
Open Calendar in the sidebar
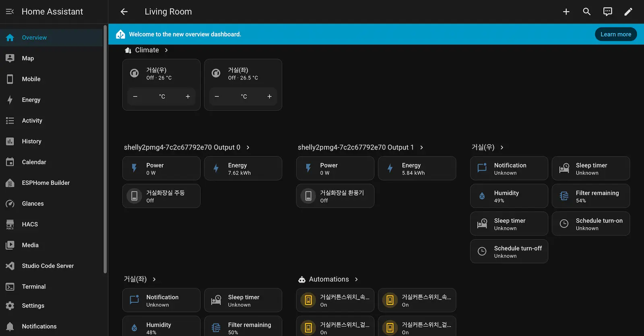click(x=52, y=162)
